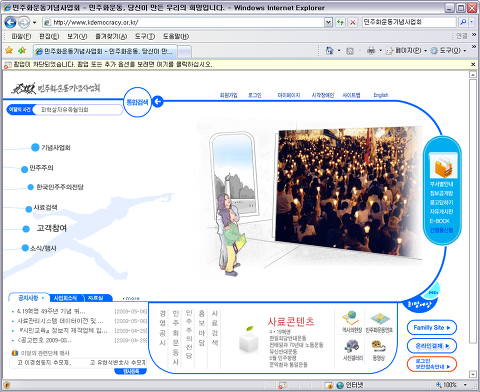The image size is (480, 392).
Task: Open the 페이지(P) command bar menu
Action: [x=406, y=51]
